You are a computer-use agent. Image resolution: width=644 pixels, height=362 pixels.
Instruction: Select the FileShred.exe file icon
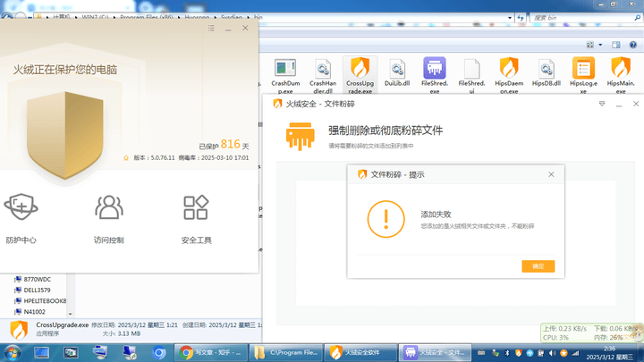(435, 68)
